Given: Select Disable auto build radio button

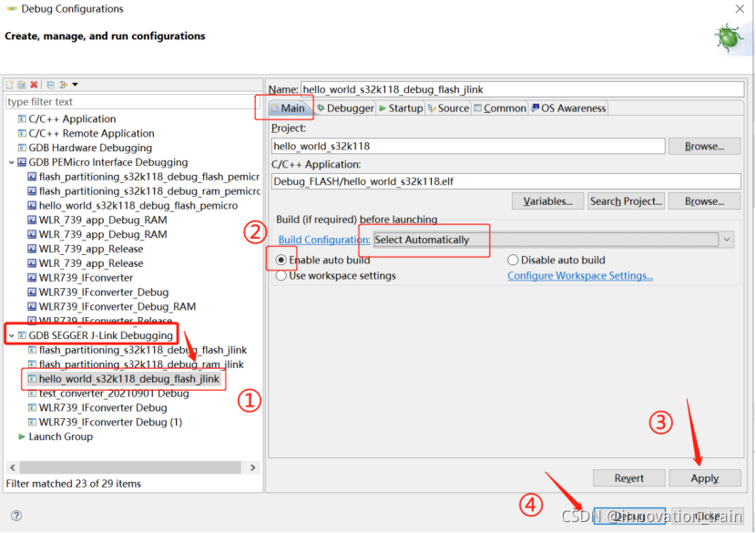Looking at the screenshot, I should point(513,260).
